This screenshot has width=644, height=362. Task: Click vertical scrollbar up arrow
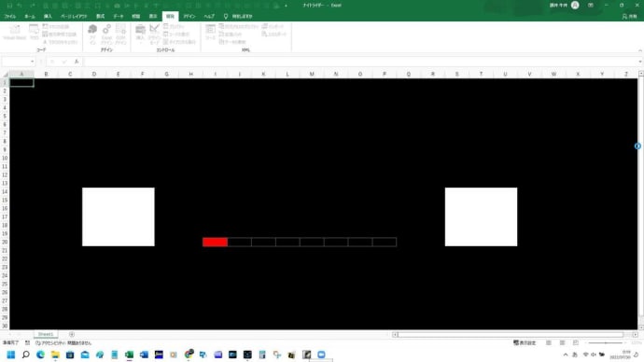[x=640, y=74]
